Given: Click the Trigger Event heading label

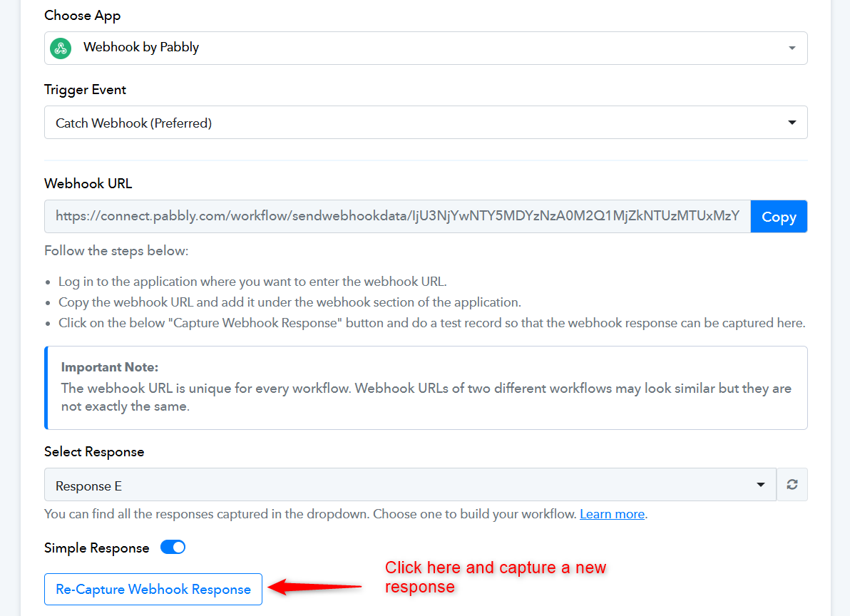Looking at the screenshot, I should click(85, 90).
